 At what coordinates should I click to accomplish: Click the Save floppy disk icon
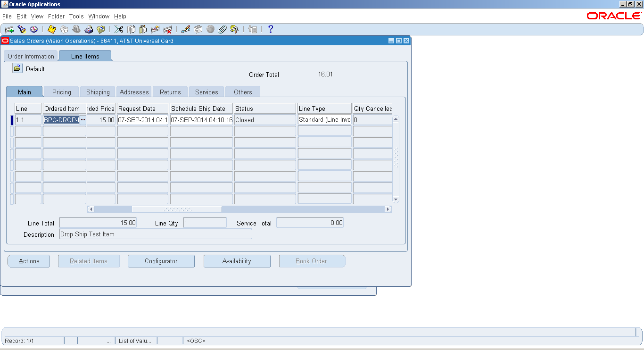point(51,29)
